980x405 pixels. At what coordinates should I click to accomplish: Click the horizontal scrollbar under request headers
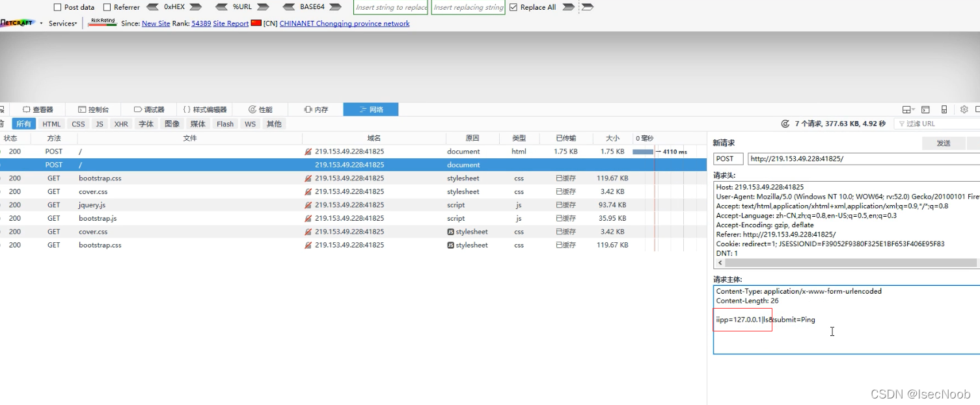coord(851,263)
